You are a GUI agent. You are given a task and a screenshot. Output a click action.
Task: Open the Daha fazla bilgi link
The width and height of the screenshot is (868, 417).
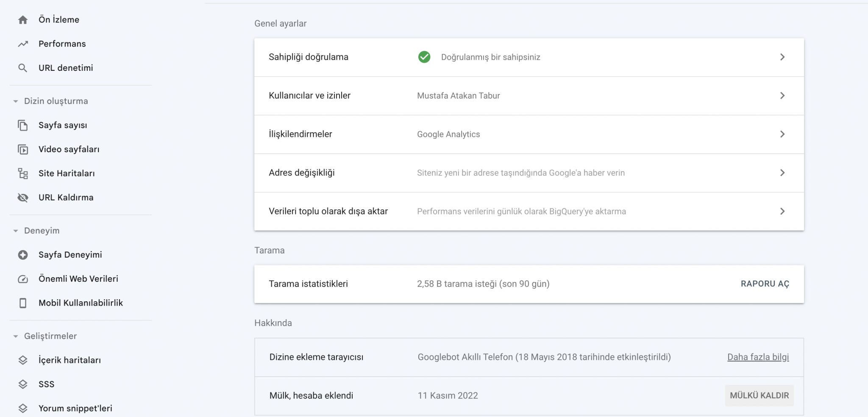click(x=758, y=357)
